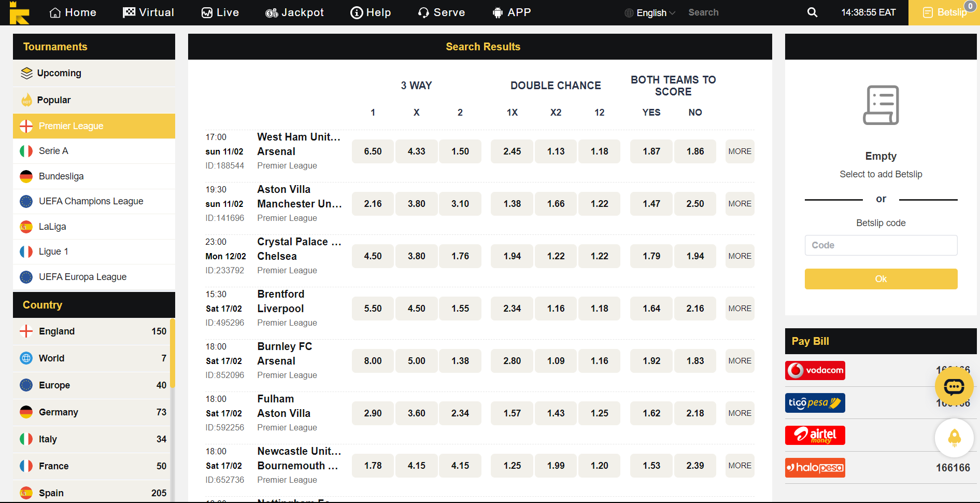Click the Vodacom pay bill logo
The width and height of the screenshot is (980, 503).
click(x=815, y=370)
